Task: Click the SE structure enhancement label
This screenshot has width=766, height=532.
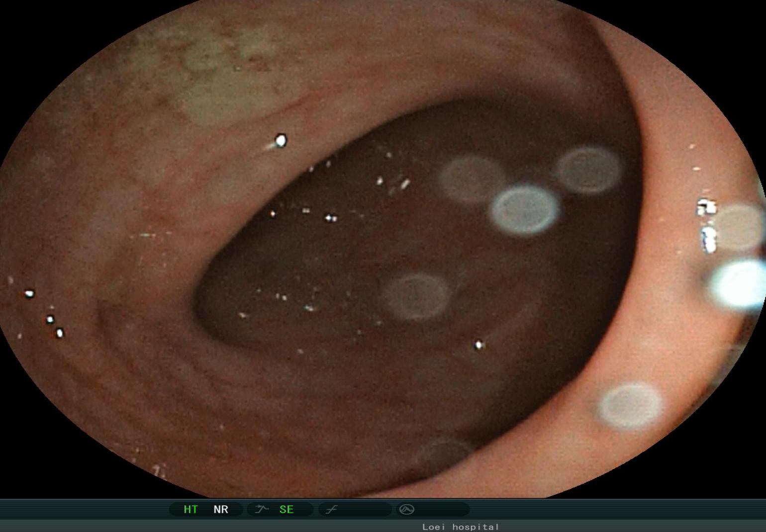Action: coord(287,510)
